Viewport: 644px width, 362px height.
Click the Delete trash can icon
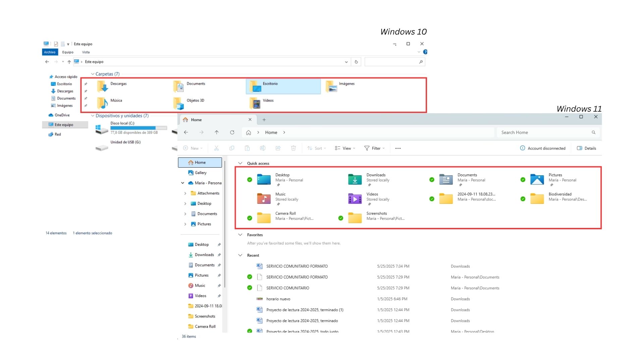point(293,148)
